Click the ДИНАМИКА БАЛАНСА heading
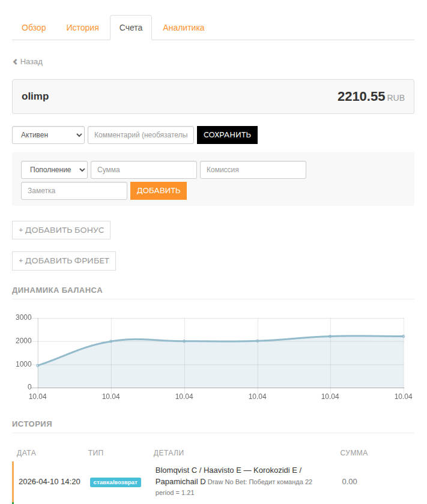This screenshot has width=427, height=504. pos(57,290)
